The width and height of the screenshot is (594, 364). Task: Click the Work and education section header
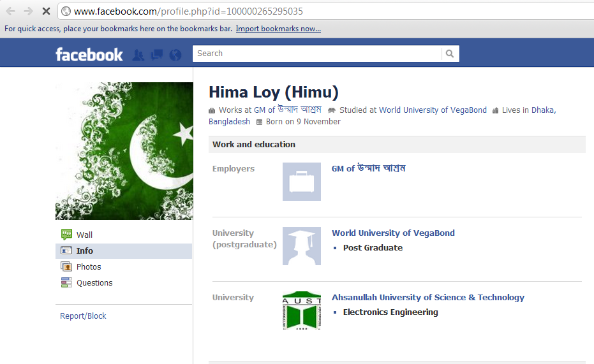coord(397,145)
